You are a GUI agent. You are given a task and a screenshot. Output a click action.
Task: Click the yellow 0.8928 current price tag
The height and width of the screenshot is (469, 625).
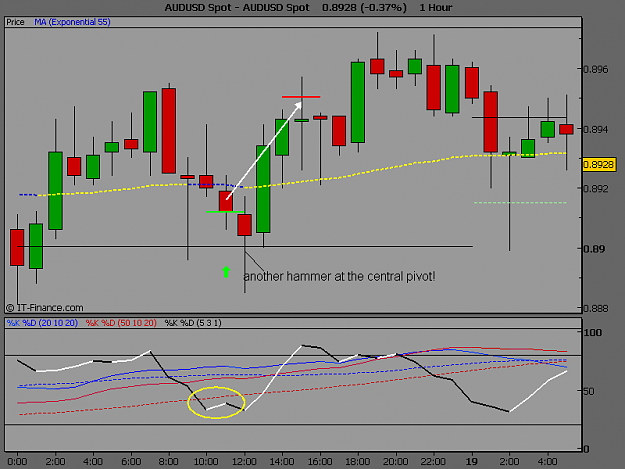(599, 165)
